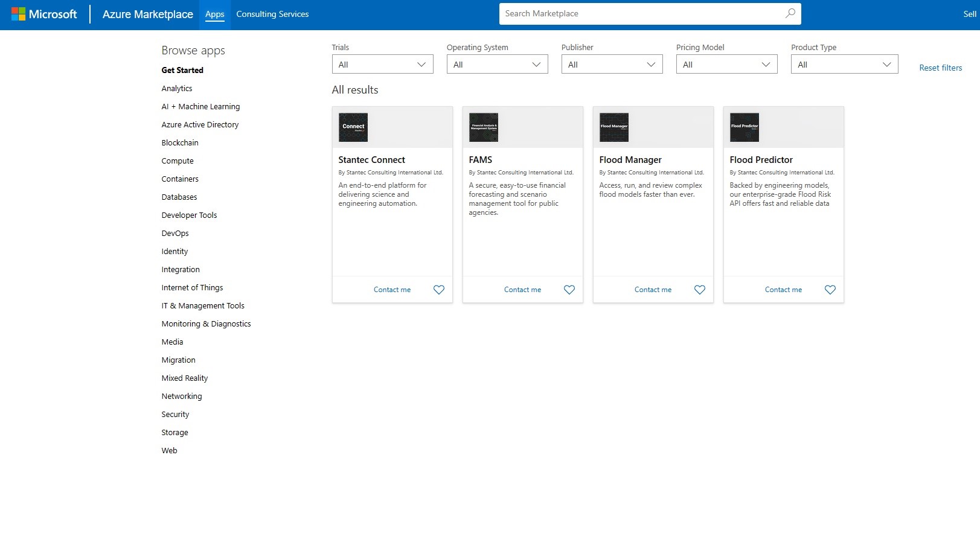This screenshot has width=980, height=551.
Task: Click Contact me on Flood Manager
Action: point(653,290)
